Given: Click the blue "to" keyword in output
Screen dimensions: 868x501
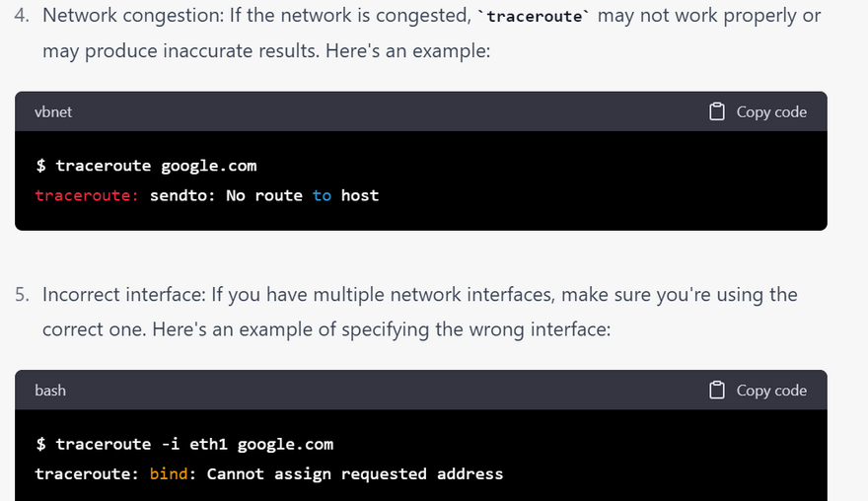Looking at the screenshot, I should (322, 195).
